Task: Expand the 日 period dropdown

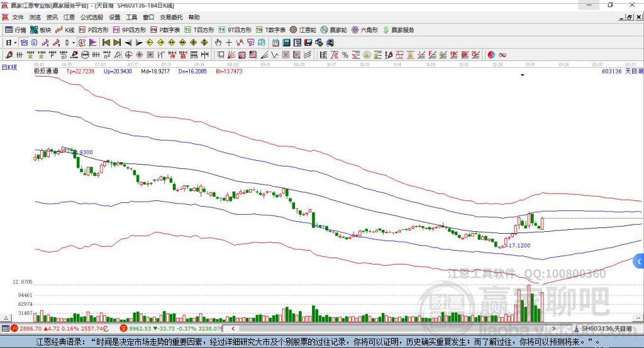Action: coord(15,43)
